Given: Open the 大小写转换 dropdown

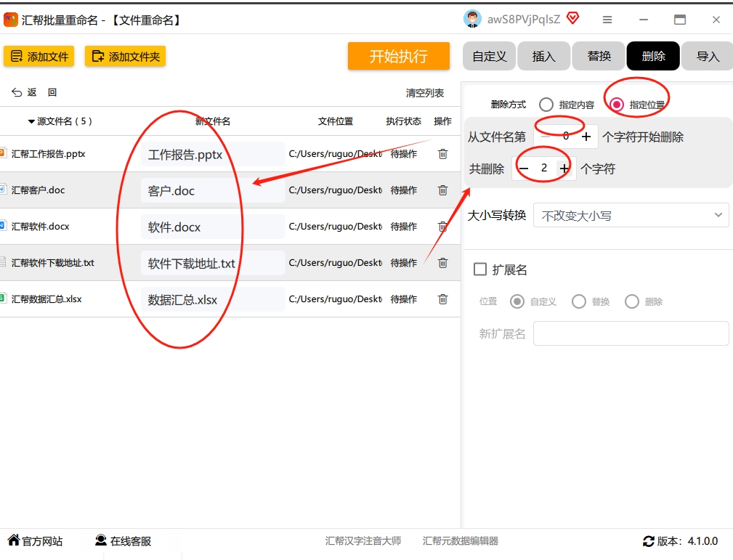Looking at the screenshot, I should tap(631, 216).
